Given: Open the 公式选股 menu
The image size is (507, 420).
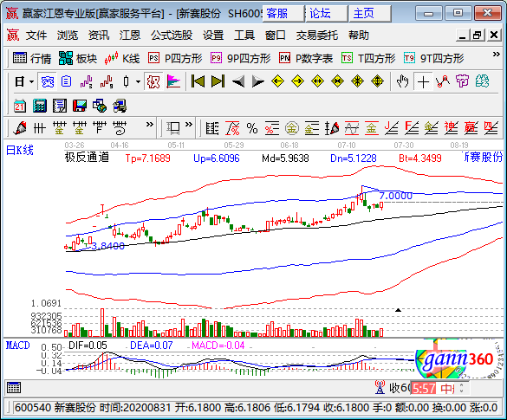Looking at the screenshot, I should click(x=172, y=36).
